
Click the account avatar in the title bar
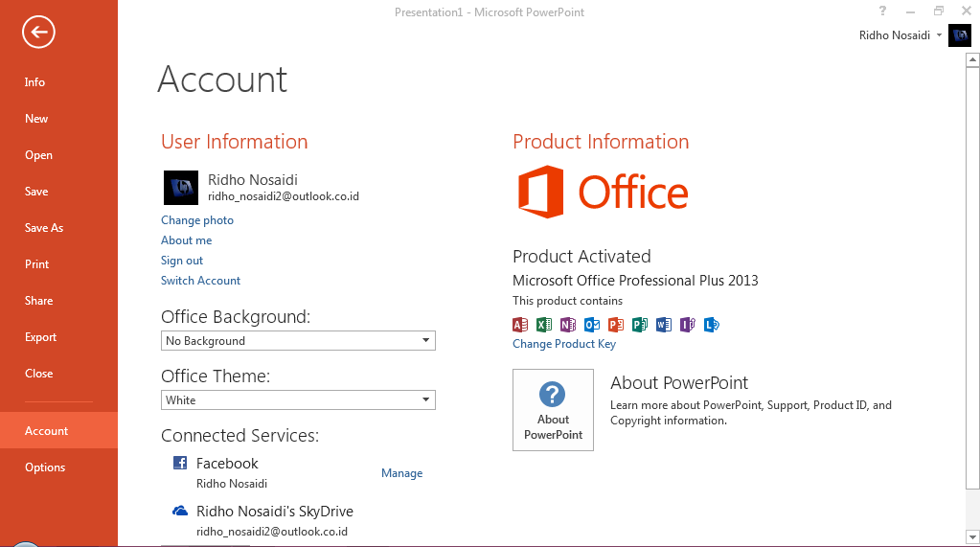[x=959, y=35]
